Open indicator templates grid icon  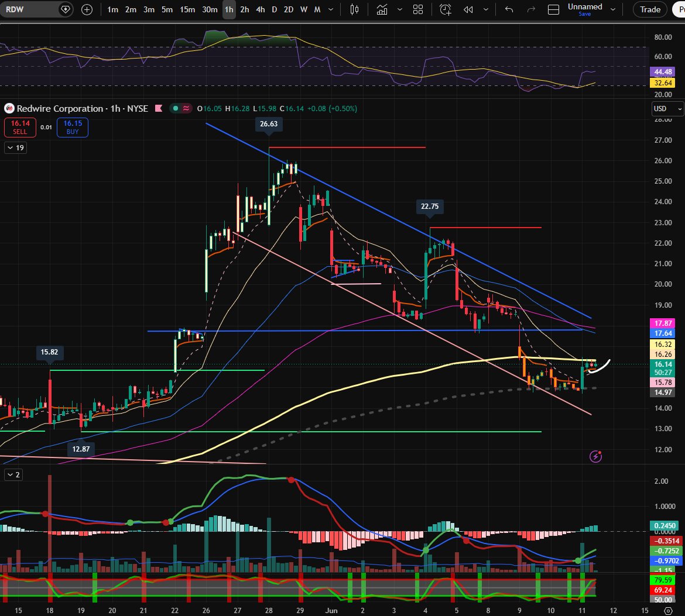tap(418, 9)
